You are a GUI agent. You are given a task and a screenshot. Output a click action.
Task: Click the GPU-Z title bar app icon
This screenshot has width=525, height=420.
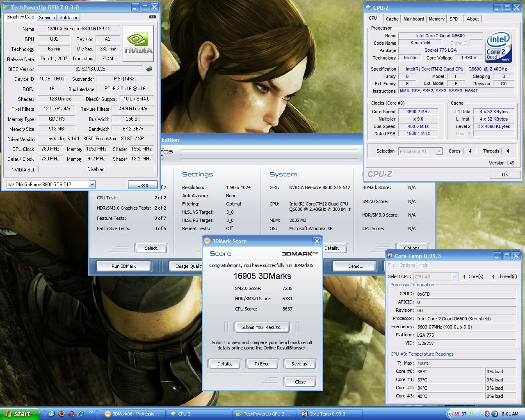pyautogui.click(x=6, y=7)
